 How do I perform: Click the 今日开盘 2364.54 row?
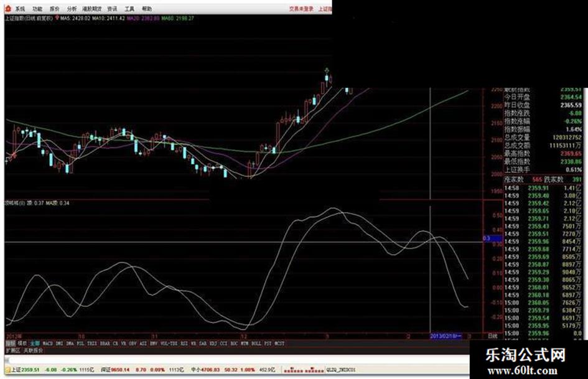coord(543,97)
